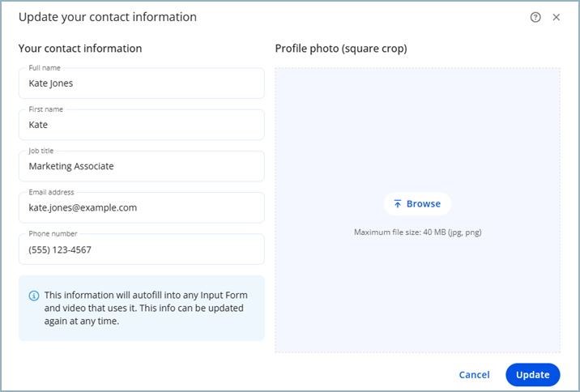Click the 'Your contact information' section heading
This screenshot has height=392, width=580.
[80, 49]
